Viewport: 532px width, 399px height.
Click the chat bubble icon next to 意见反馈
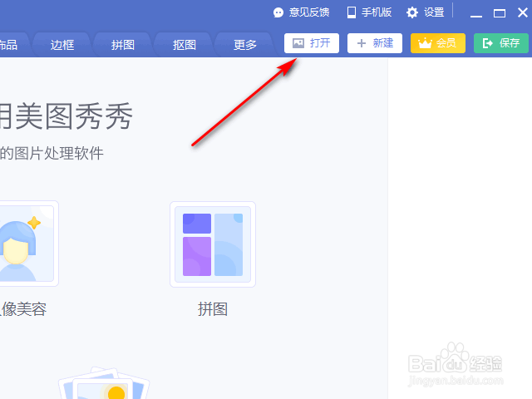tap(278, 13)
